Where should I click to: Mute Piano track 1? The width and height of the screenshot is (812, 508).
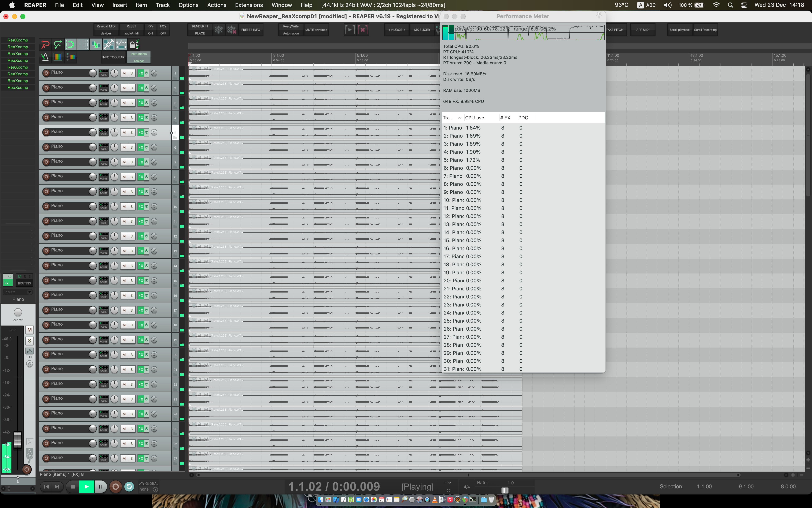[x=124, y=73]
